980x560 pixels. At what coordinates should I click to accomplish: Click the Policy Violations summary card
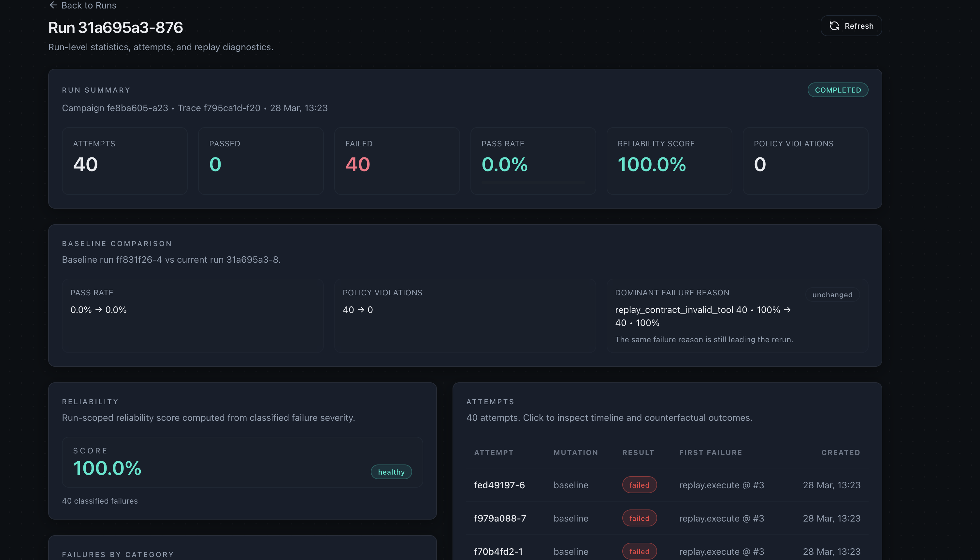(x=805, y=161)
